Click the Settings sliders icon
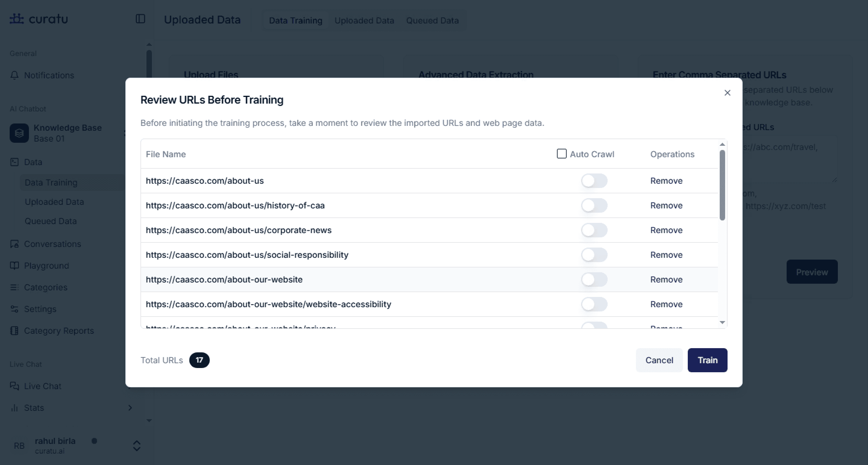The height and width of the screenshot is (465, 868). coord(14,309)
